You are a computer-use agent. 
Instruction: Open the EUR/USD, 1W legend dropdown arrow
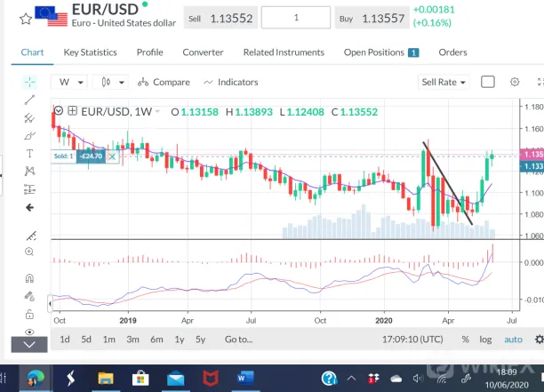(x=157, y=111)
